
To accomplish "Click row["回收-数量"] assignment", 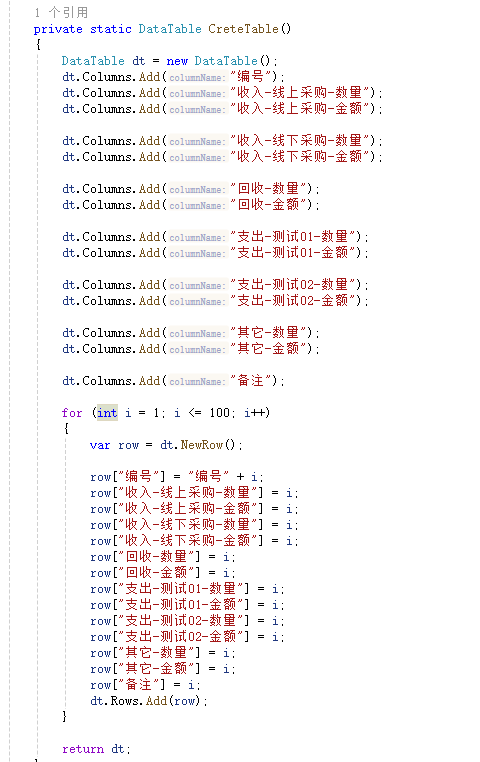I will click(x=163, y=557).
